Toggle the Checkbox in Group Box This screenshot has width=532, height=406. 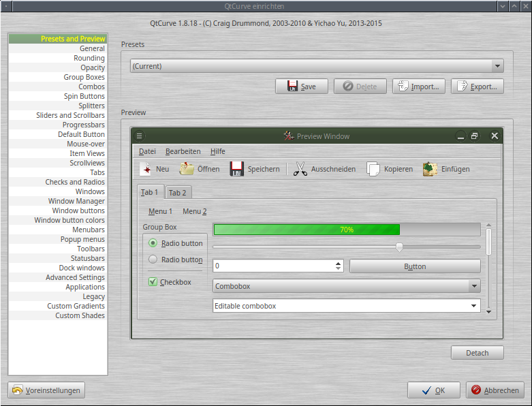[153, 281]
